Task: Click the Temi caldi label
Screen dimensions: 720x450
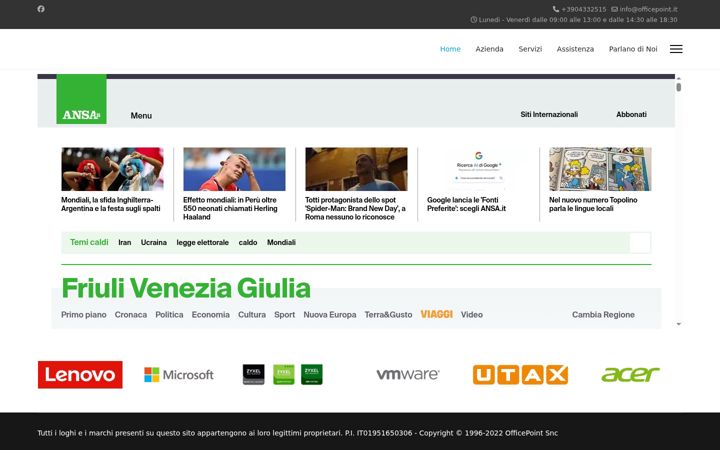Action: pos(89,242)
